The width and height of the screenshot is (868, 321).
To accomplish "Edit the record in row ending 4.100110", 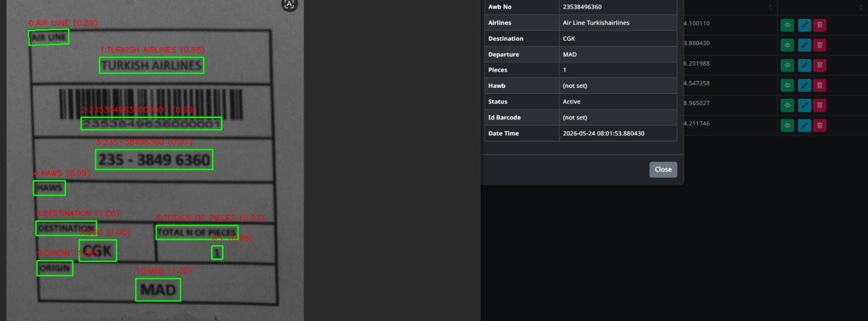I will [805, 25].
